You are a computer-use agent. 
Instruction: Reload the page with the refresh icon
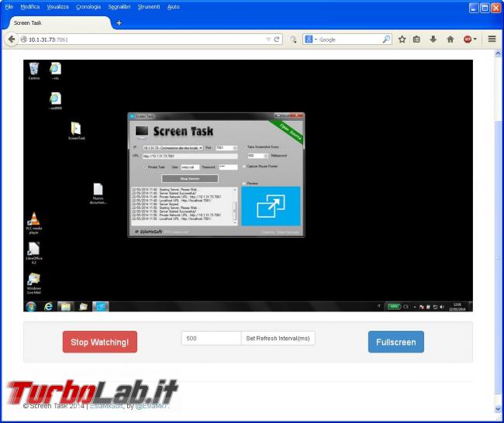(277, 40)
